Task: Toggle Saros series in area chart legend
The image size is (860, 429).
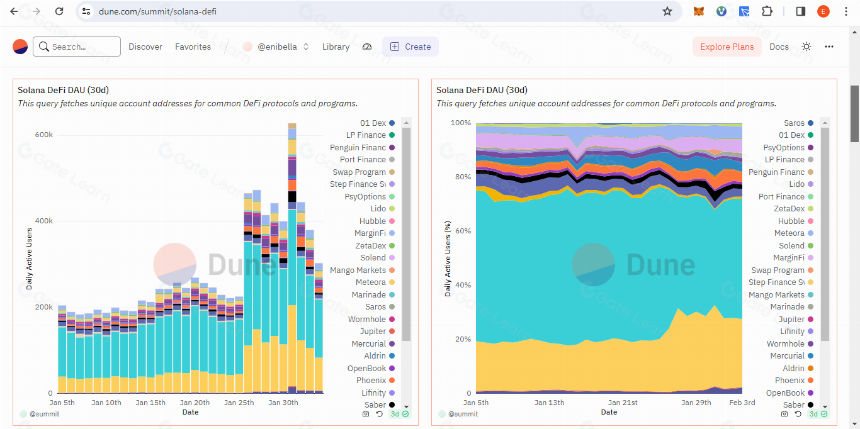Action: pos(800,123)
